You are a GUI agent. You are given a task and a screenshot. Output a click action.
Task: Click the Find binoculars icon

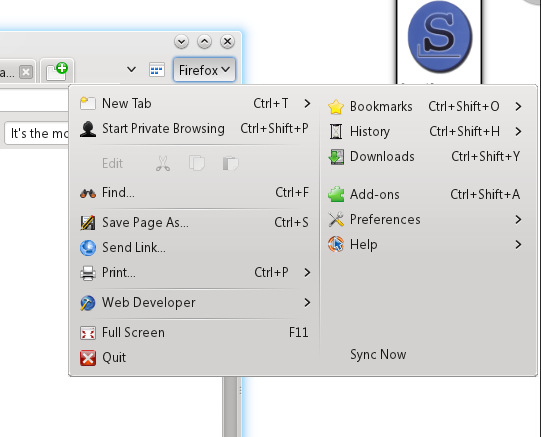coord(88,193)
